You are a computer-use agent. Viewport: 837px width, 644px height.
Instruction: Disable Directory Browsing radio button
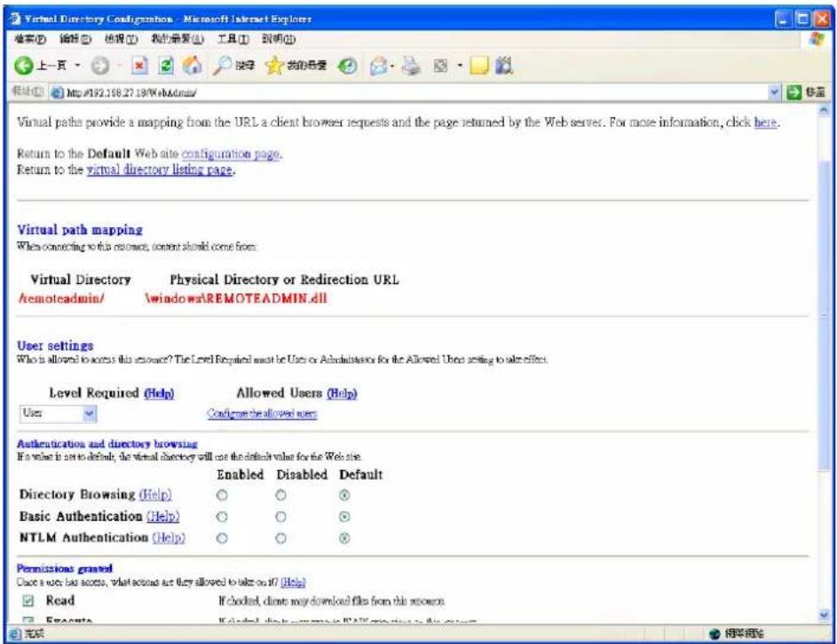click(x=280, y=495)
